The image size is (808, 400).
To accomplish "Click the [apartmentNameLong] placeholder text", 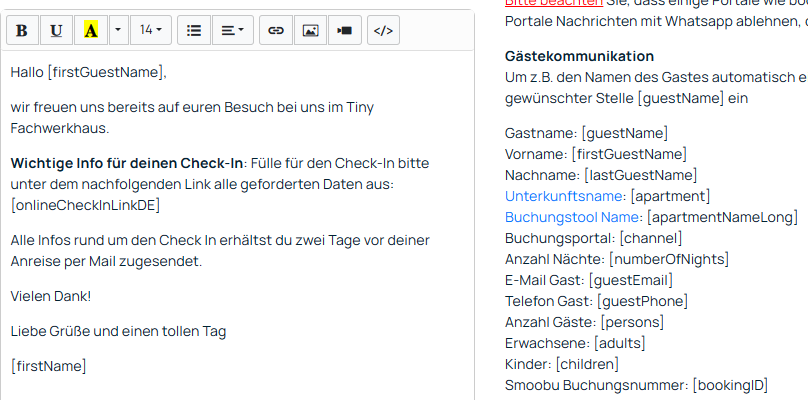I will (722, 217).
